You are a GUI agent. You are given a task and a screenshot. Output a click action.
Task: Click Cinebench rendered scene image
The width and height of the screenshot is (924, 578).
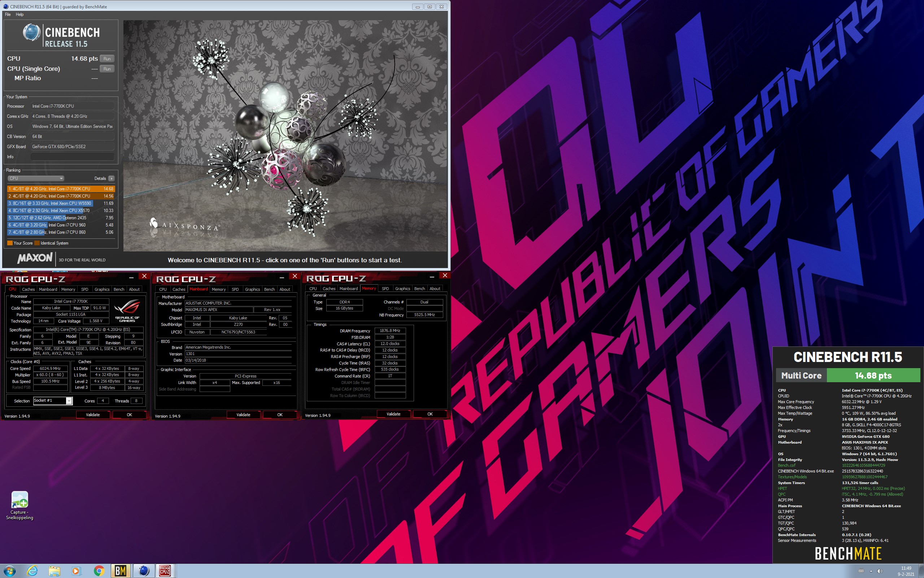coord(285,136)
